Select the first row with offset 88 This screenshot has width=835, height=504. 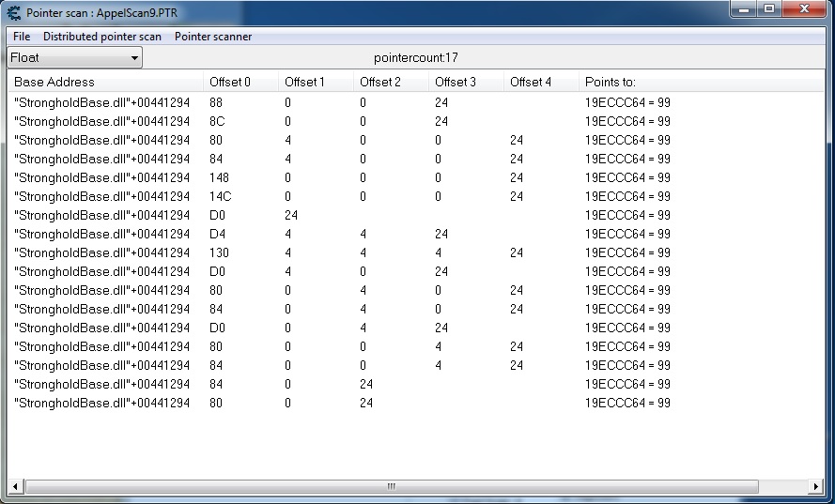pyautogui.click(x=101, y=102)
